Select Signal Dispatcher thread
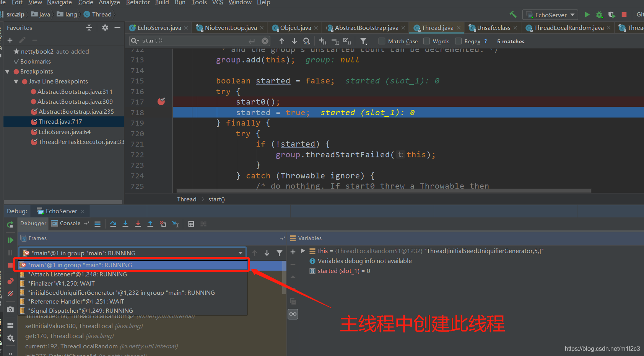Image resolution: width=644 pixels, height=356 pixels. (x=132, y=310)
